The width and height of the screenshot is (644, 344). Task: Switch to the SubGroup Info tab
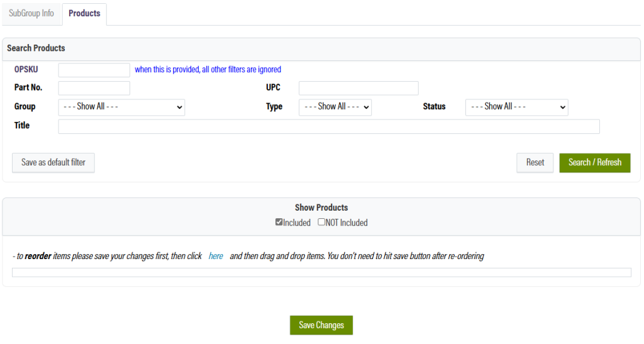pyautogui.click(x=31, y=13)
